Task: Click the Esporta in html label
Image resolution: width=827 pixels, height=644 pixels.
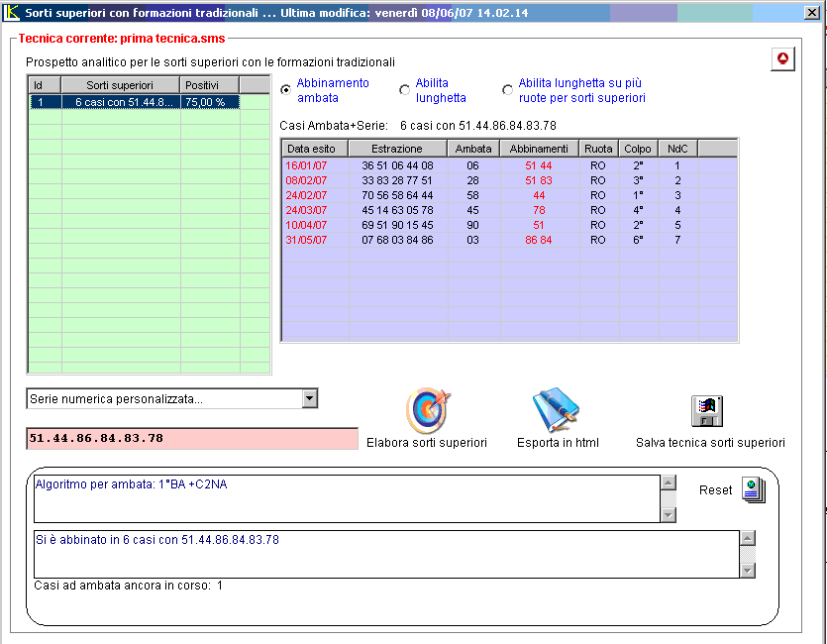Action: tap(558, 443)
